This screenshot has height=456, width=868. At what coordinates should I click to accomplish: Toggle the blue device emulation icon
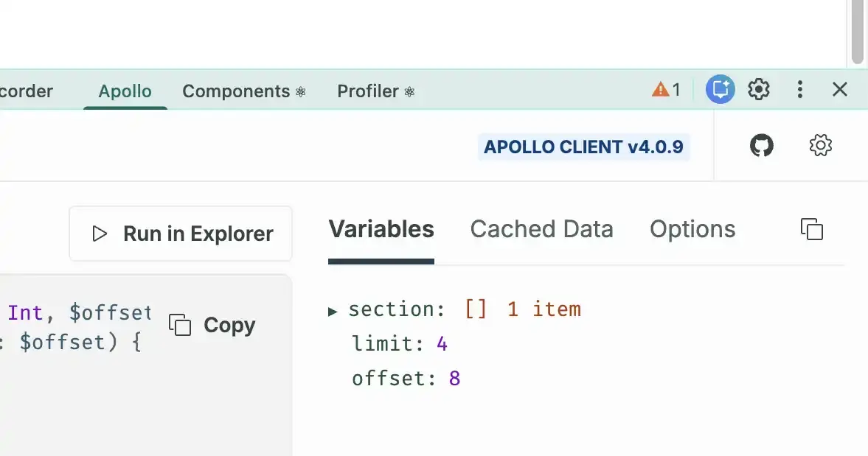click(x=720, y=89)
